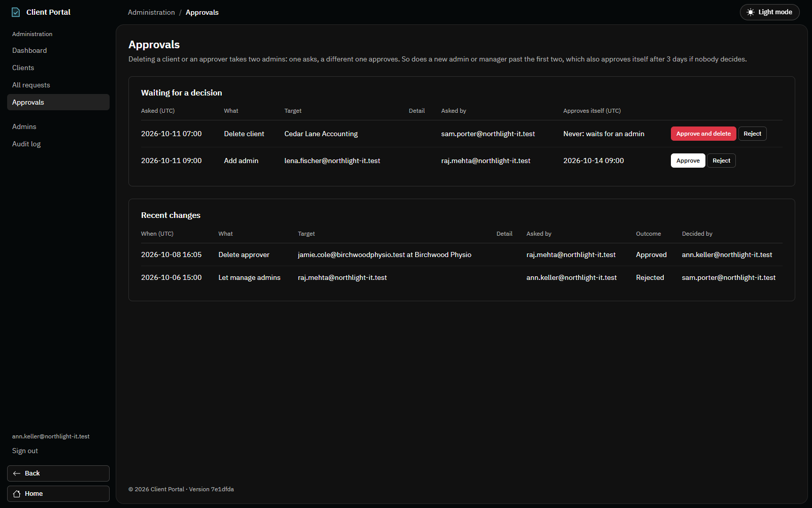The image size is (812, 508).
Task: Approve the Add admin request for lena.fischer
Action: [688, 161]
